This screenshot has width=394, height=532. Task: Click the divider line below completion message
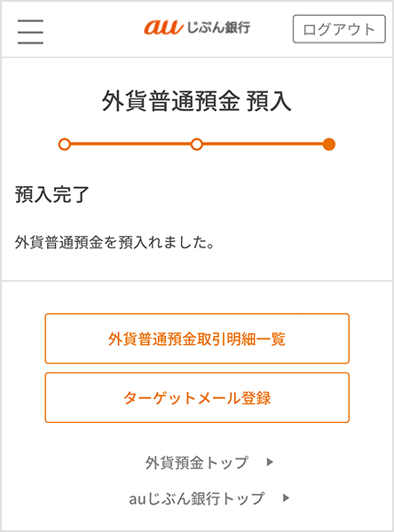tap(197, 280)
